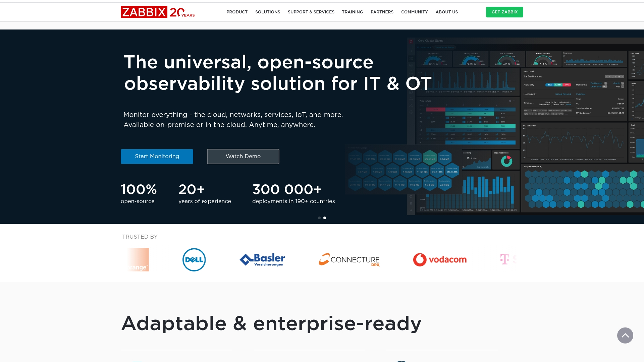Viewport: 644px width, 362px height.
Task: Click the Watch Demo button
Action: [x=243, y=157]
